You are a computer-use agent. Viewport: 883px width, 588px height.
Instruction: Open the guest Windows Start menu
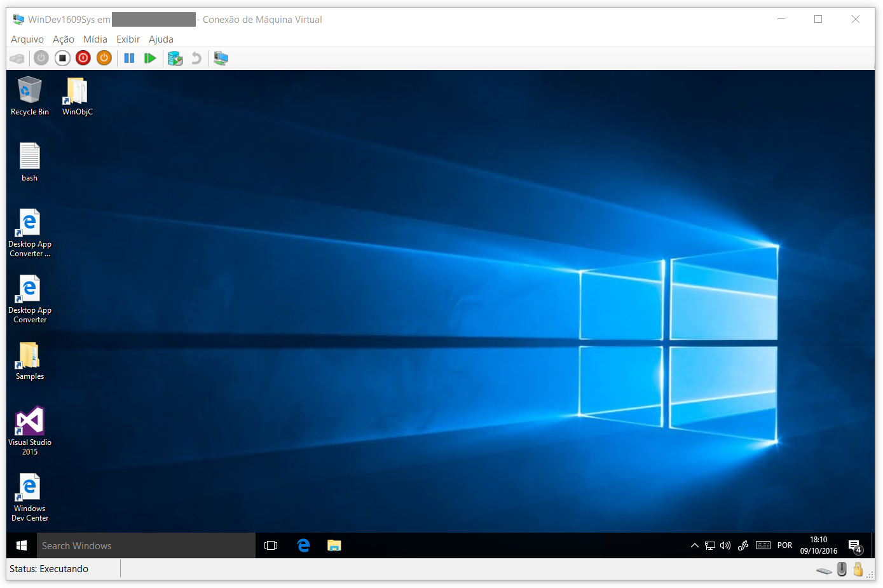(x=22, y=545)
